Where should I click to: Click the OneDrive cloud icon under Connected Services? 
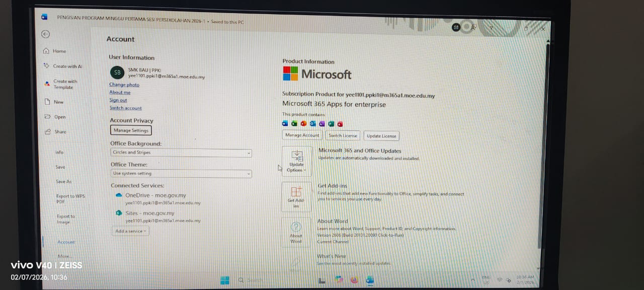coord(119,195)
